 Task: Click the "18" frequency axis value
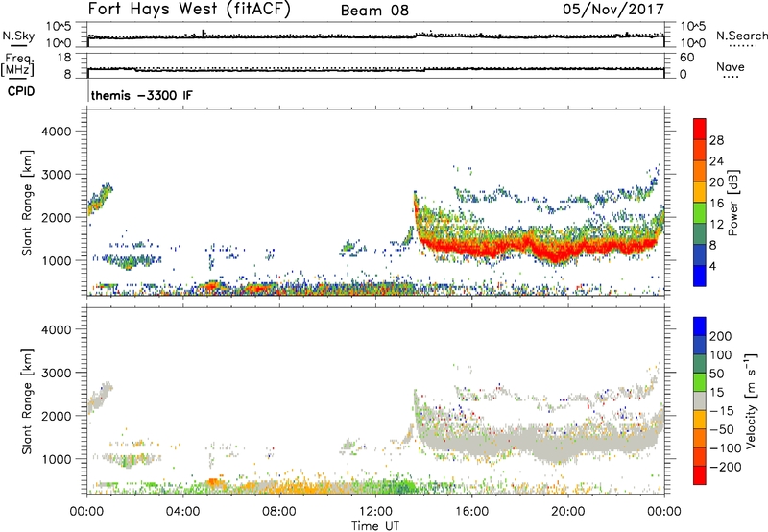coord(64,58)
